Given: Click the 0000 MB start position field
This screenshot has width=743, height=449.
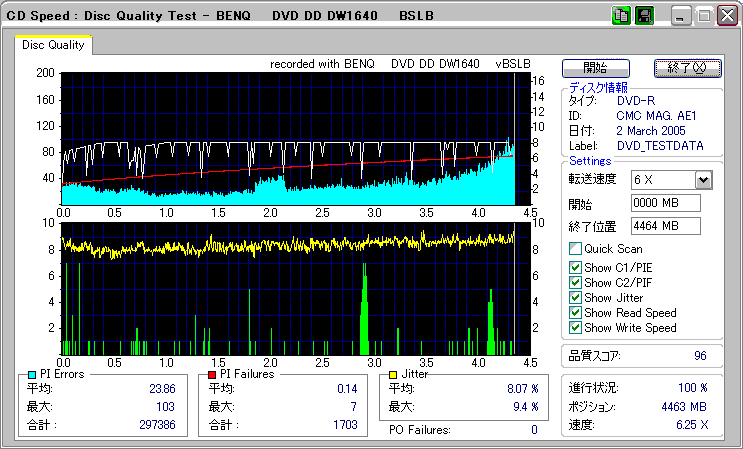Looking at the screenshot, I should point(666,203).
